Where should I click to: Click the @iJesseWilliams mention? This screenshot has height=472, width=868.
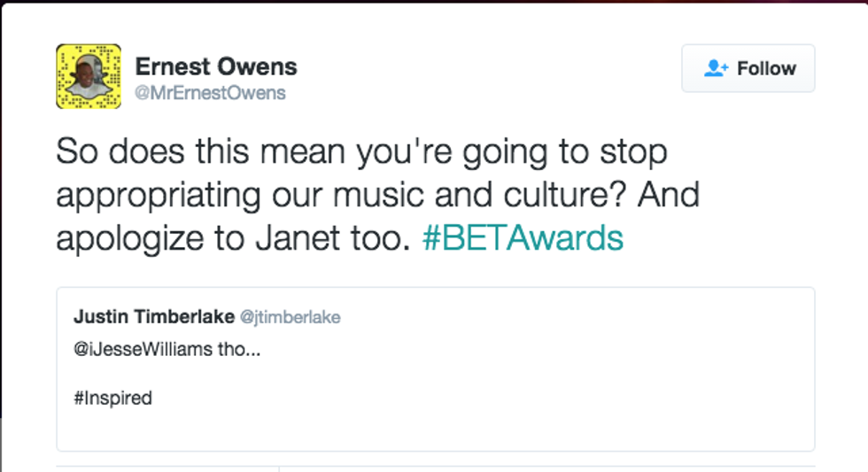(x=144, y=349)
